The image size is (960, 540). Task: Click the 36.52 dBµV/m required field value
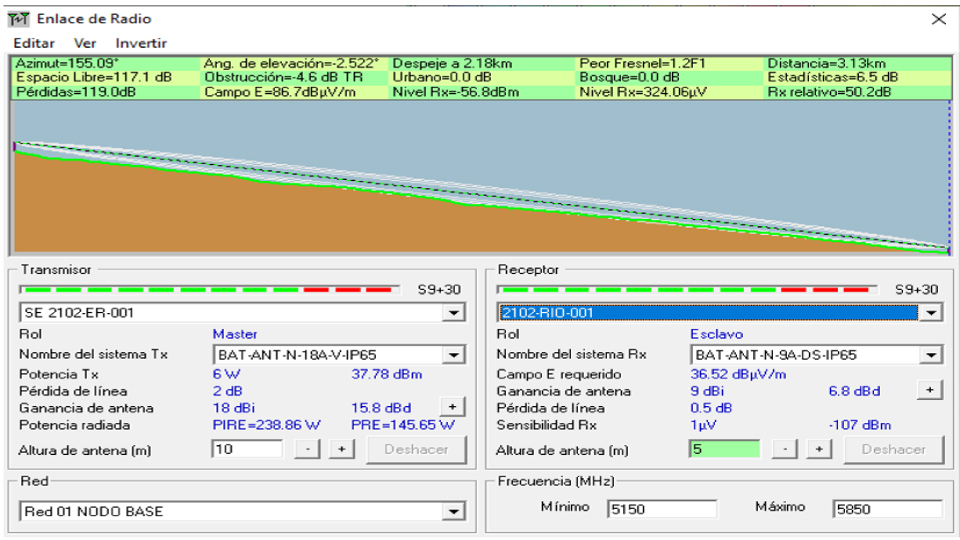click(x=738, y=374)
